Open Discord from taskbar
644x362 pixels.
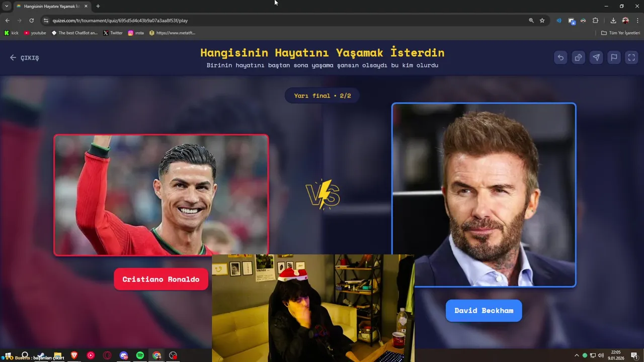[x=124, y=355]
